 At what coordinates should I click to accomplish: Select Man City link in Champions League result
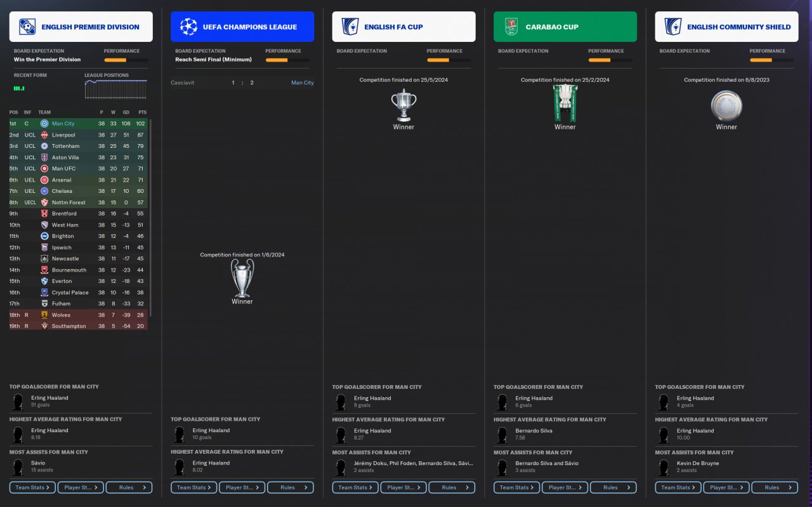[x=303, y=82]
